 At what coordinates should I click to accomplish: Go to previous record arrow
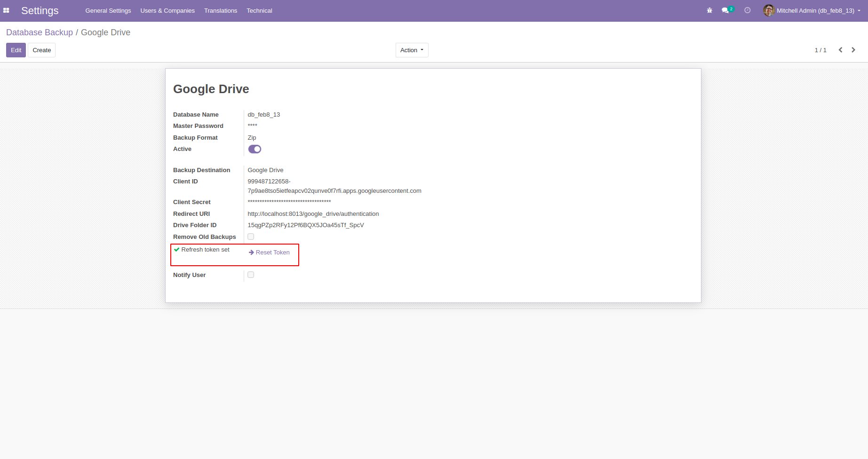click(840, 50)
